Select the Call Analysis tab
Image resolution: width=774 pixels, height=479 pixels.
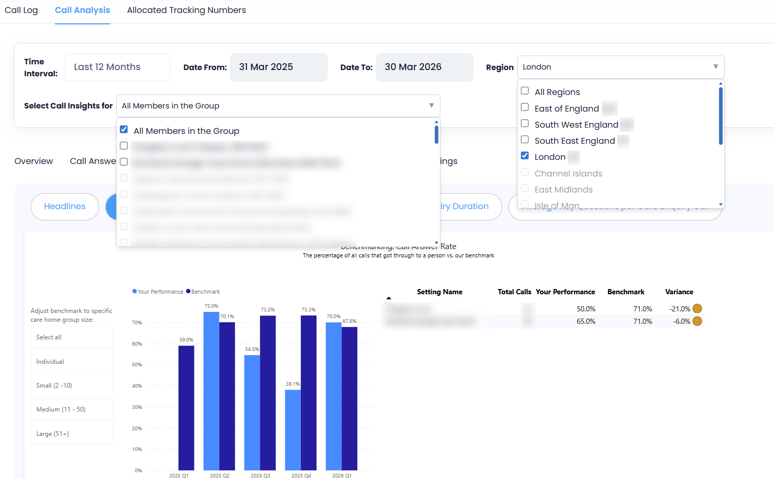pyautogui.click(x=82, y=10)
